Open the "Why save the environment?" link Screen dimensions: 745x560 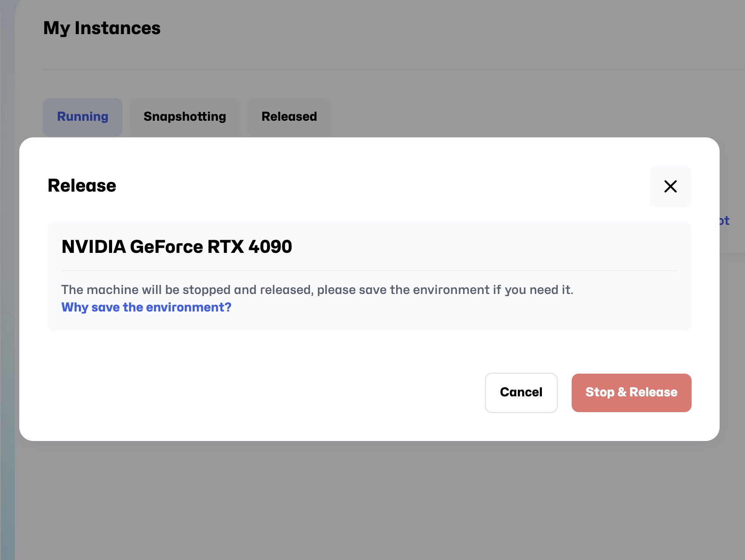tap(146, 307)
